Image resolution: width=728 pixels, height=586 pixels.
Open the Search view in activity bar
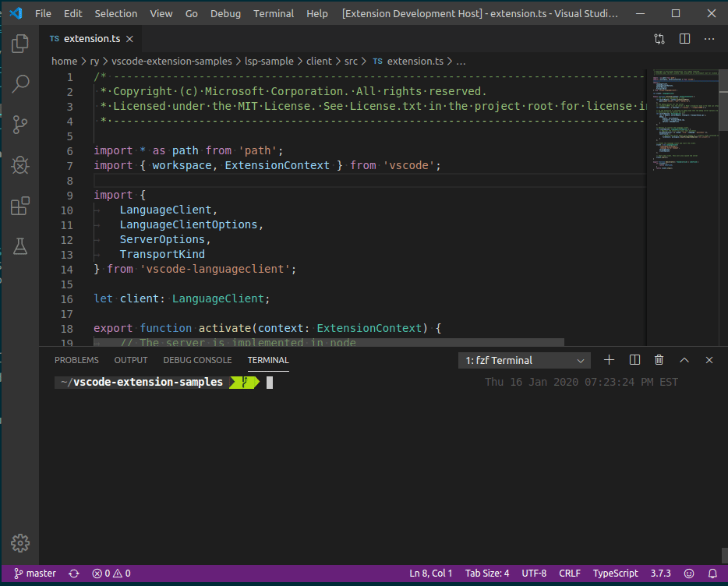coord(20,84)
